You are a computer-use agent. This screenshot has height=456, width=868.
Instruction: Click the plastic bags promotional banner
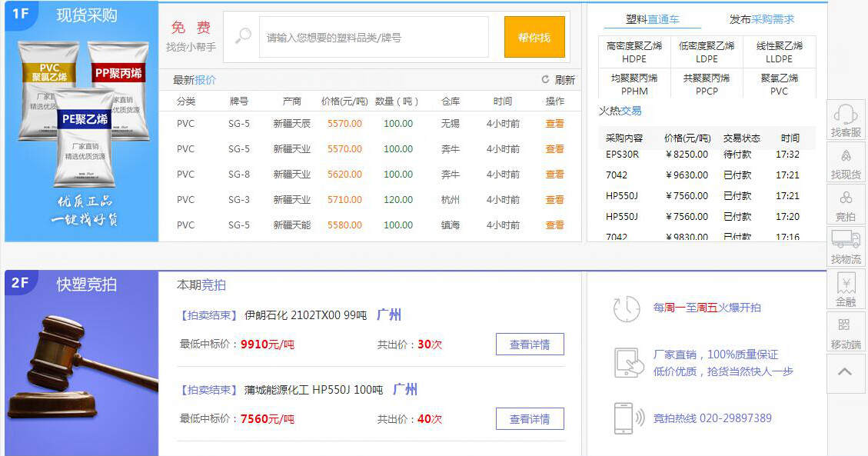(x=81, y=123)
